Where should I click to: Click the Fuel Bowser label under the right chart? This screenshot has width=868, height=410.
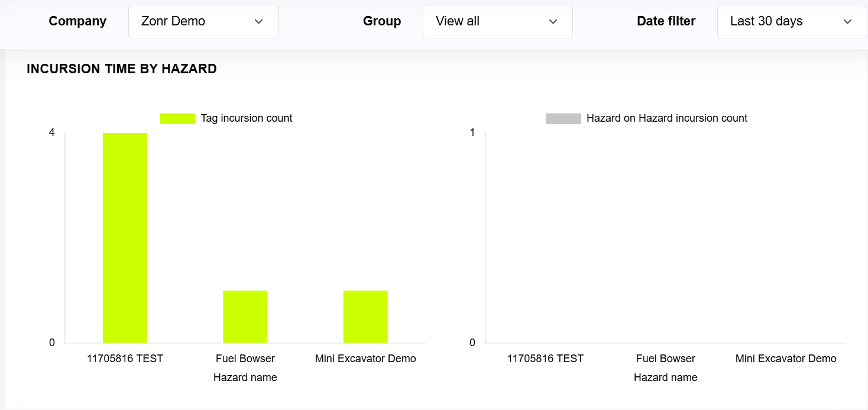666,359
